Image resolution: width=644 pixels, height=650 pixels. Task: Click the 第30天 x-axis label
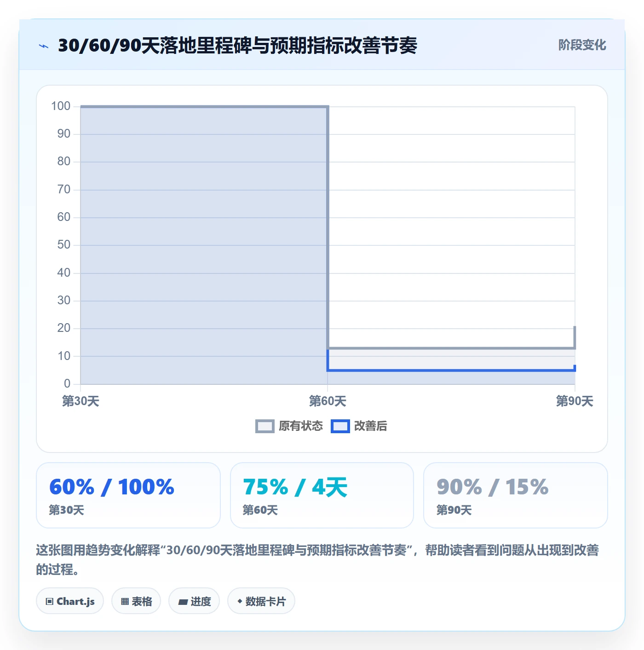[x=80, y=401]
